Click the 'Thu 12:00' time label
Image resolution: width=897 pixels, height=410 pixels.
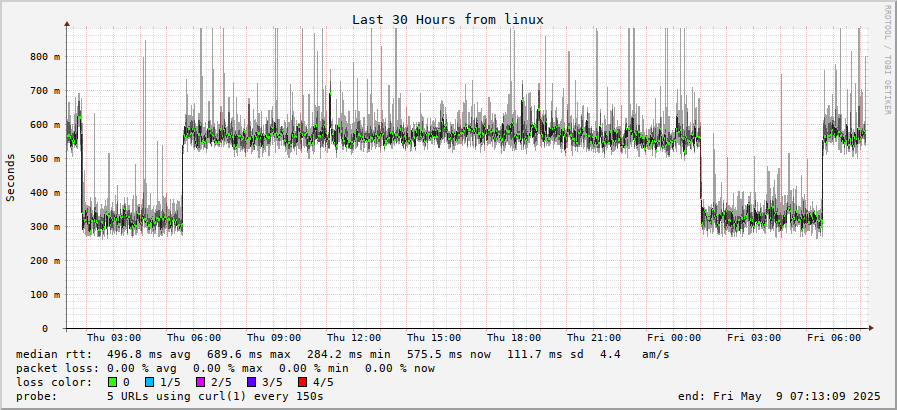pos(355,338)
